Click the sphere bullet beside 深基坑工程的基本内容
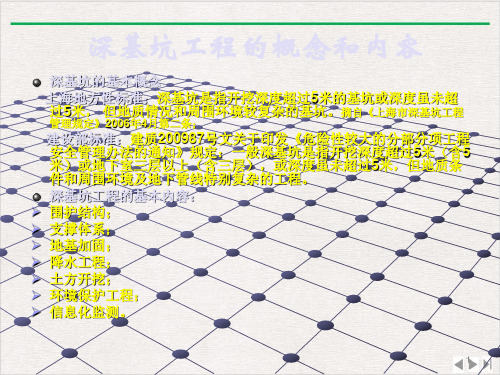 [x=37, y=197]
